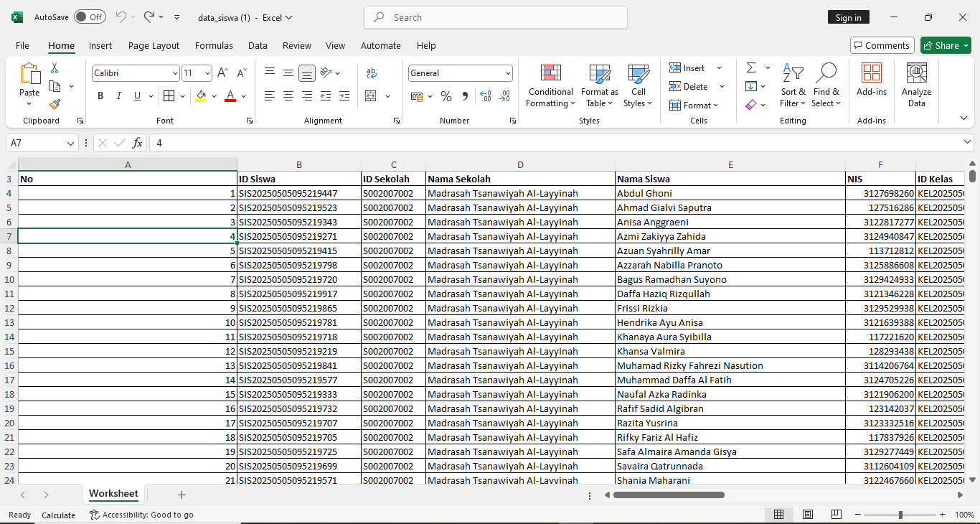This screenshot has height=524, width=980.
Task: Click the Increase Decimal icon
Action: click(x=486, y=95)
